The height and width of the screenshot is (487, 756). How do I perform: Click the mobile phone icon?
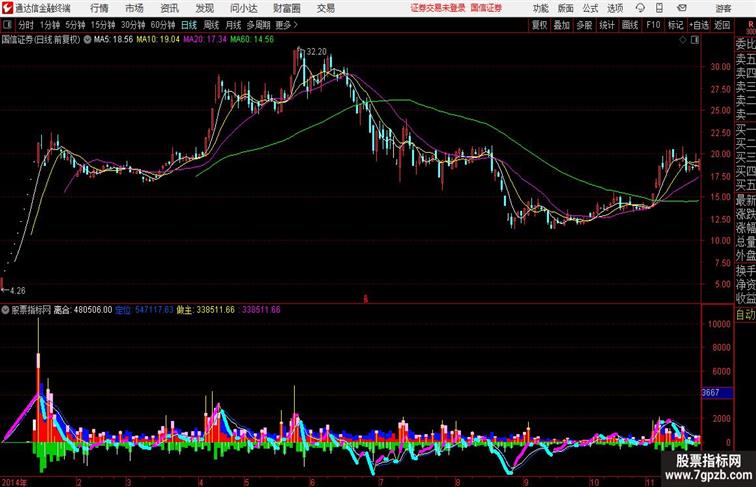(659, 8)
